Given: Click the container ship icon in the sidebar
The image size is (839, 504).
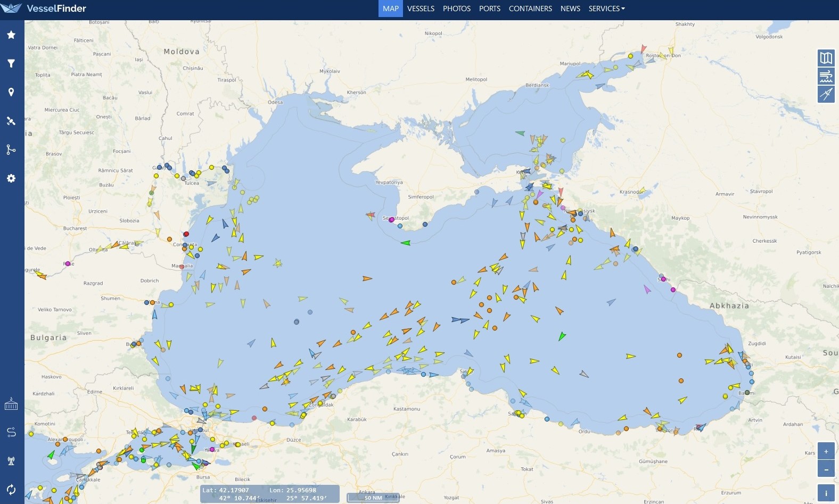Looking at the screenshot, I should pos(11,404).
